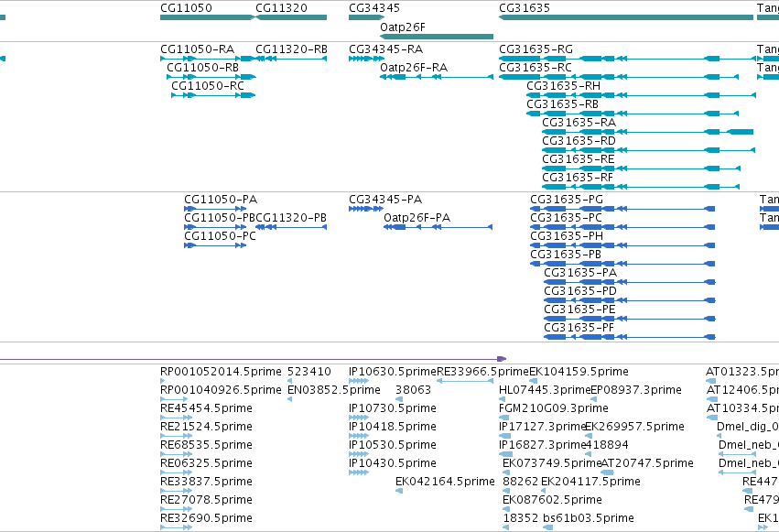
Task: Click protein CG11050-PA
Action: tap(221, 200)
